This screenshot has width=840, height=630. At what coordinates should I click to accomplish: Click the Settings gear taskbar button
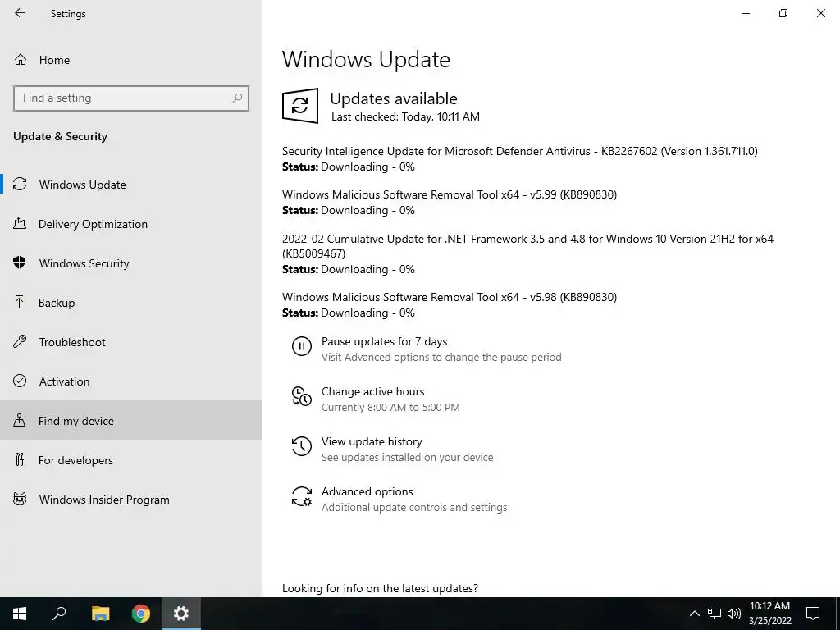(181, 614)
